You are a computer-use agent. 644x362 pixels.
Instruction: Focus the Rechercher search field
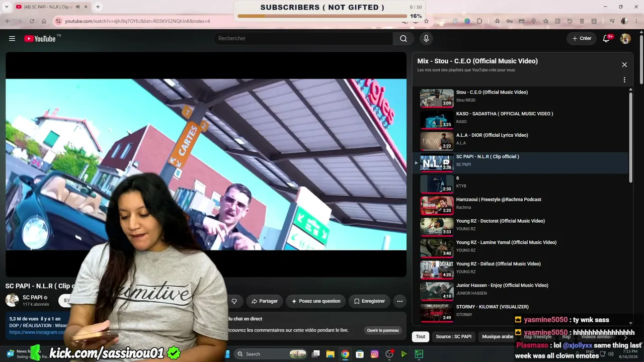pyautogui.click(x=303, y=39)
